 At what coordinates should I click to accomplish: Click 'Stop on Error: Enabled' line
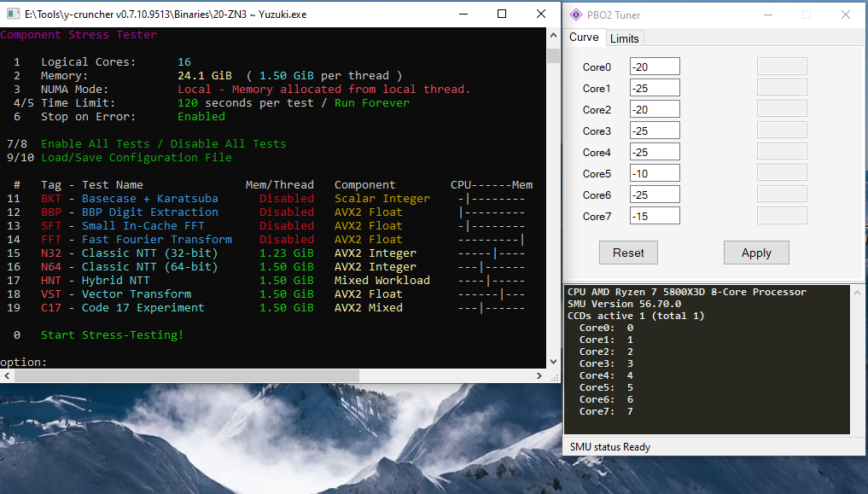point(119,117)
